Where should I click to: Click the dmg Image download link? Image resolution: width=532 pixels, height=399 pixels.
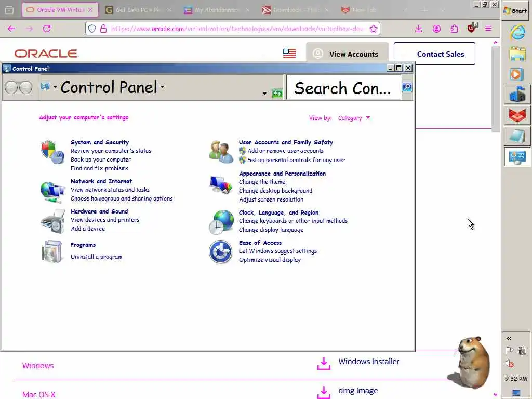(358, 391)
